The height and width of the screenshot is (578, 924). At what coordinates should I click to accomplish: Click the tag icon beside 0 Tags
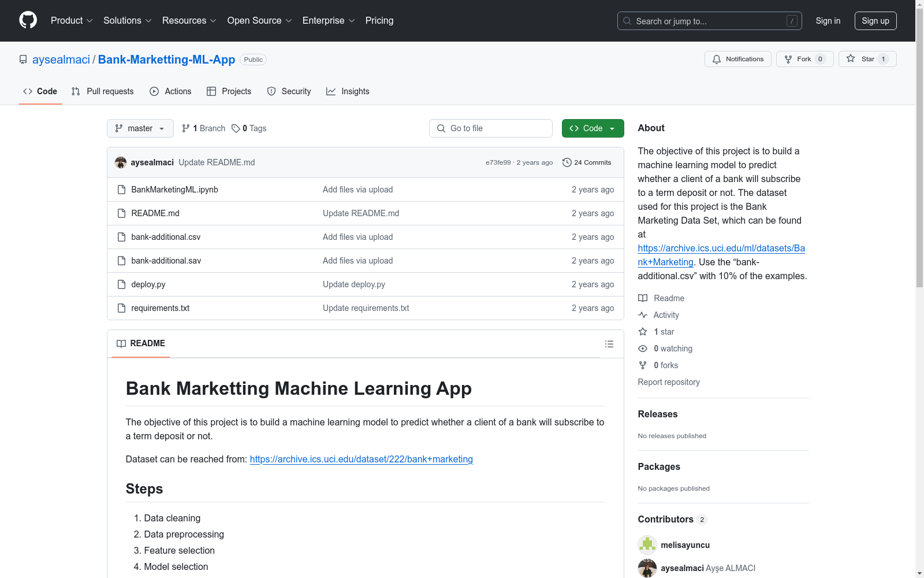236,128
